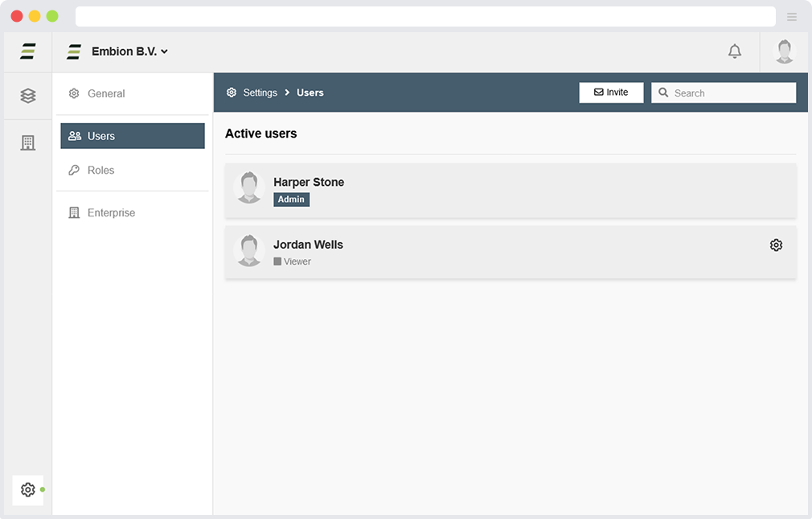Viewport: 812px width, 519px height.
Task: Click the Admin role badge
Action: [291, 200]
